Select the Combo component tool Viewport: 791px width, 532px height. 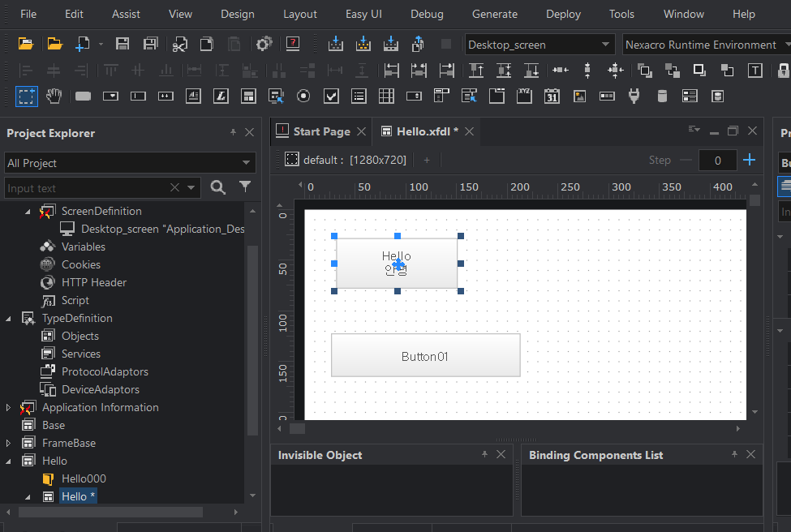click(110, 96)
